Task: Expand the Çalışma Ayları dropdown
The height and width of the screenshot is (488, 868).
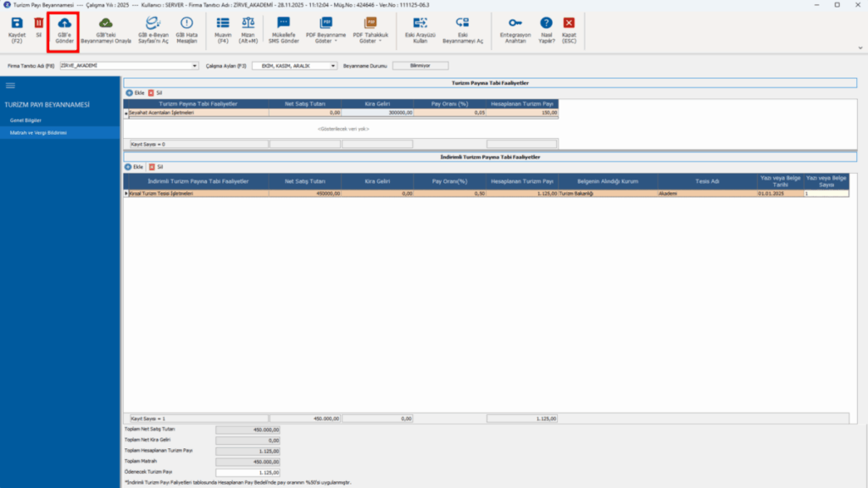Action: coord(332,66)
